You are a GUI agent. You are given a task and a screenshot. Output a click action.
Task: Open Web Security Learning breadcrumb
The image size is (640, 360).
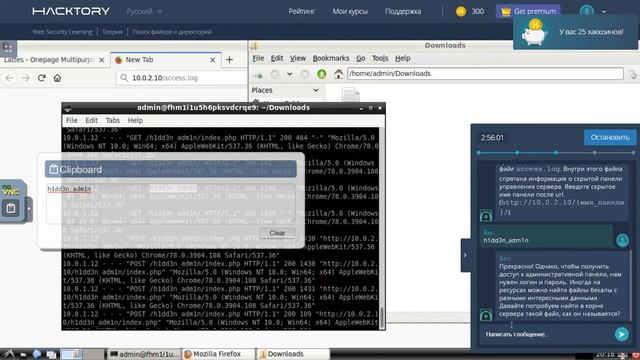point(62,32)
